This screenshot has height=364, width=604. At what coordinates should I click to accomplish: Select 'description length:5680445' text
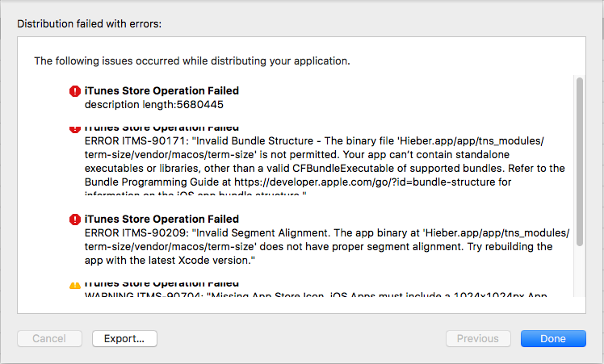coord(153,105)
